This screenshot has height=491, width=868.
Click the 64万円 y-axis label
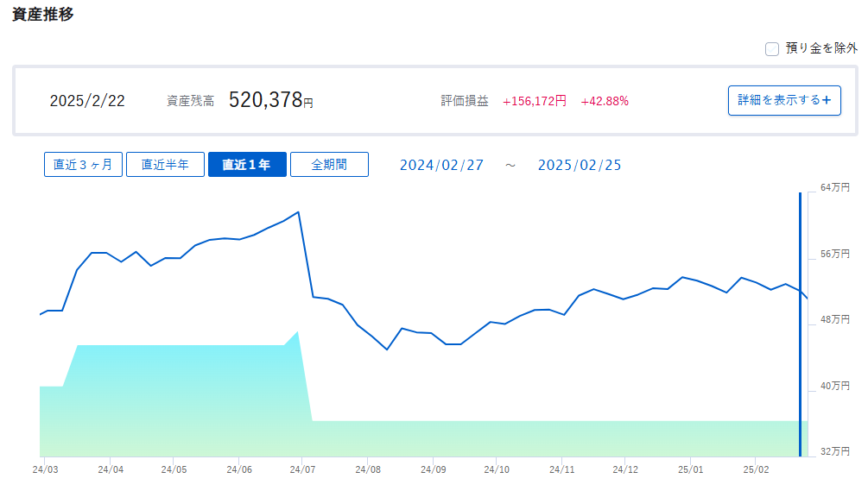pyautogui.click(x=835, y=187)
